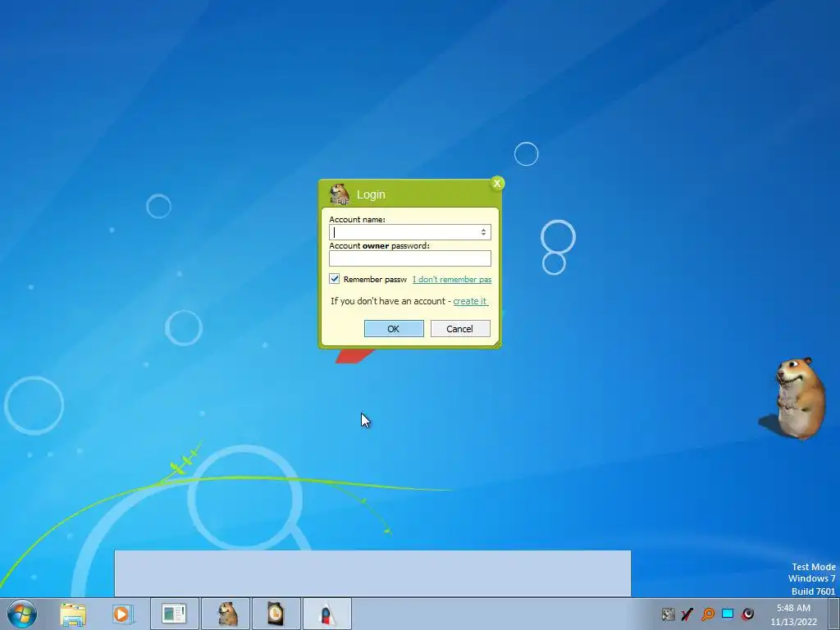Viewport: 840px width, 630px height.
Task: Open Windows Explorer from the taskbar
Action: (x=73, y=614)
